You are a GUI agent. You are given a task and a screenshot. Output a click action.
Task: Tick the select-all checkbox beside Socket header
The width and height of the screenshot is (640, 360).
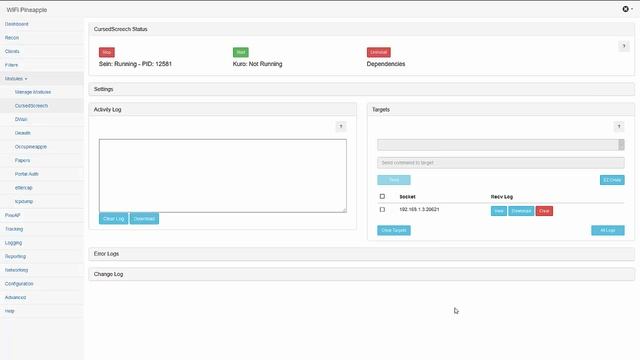point(382,196)
